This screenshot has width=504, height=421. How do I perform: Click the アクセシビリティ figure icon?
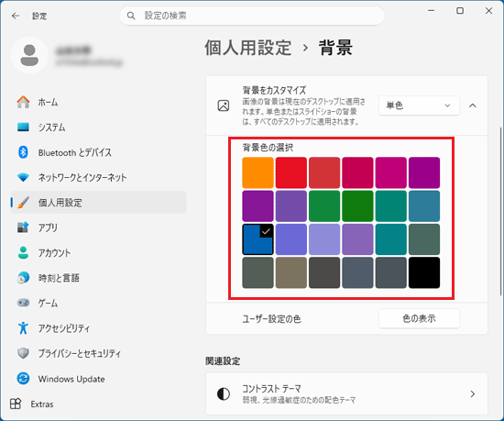coord(23,327)
